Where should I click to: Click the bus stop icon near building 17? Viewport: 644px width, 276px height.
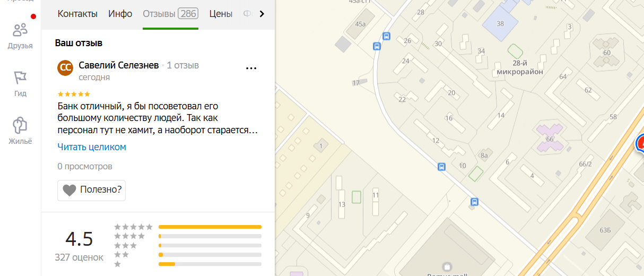[x=377, y=46]
